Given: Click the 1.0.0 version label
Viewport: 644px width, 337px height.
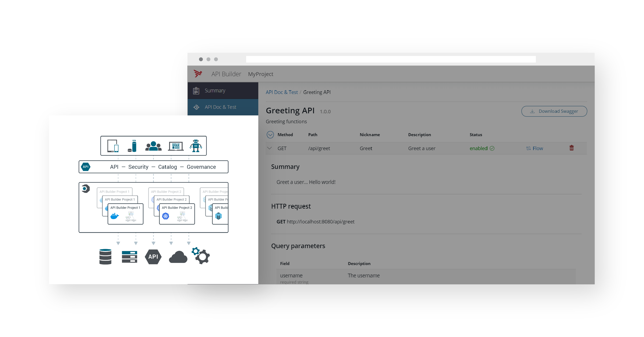Looking at the screenshot, I should (x=325, y=111).
